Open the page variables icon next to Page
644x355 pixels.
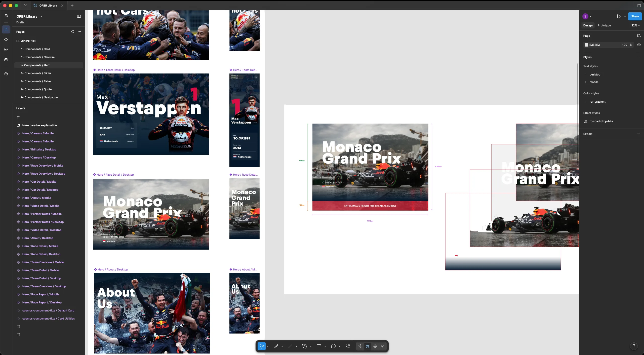pos(639,36)
